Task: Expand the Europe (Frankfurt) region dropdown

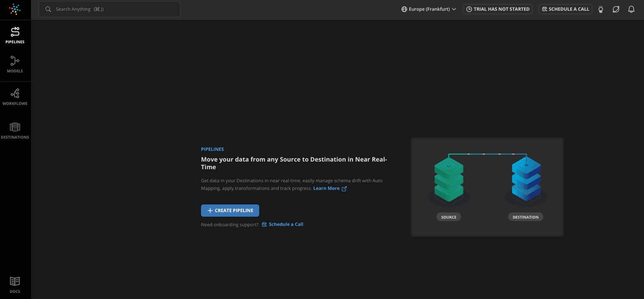Action: [x=428, y=9]
